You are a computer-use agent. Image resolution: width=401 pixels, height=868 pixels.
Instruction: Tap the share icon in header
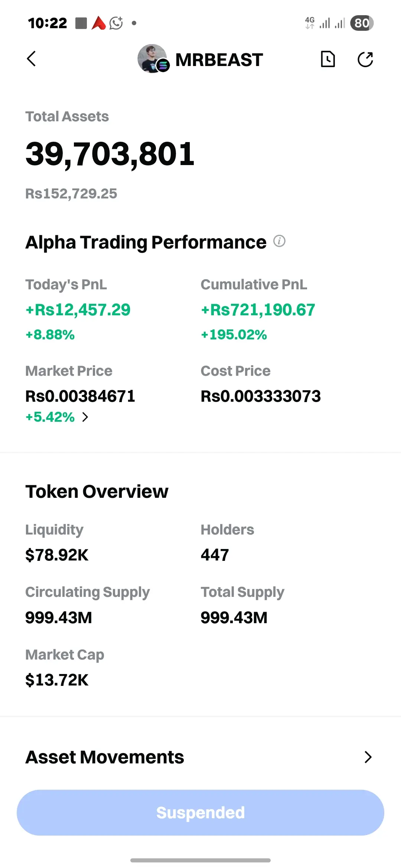(x=365, y=59)
